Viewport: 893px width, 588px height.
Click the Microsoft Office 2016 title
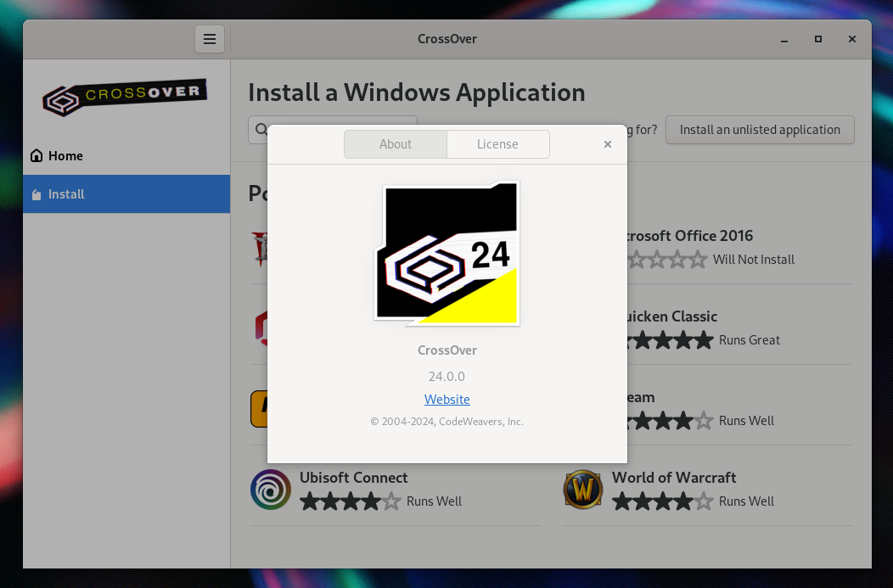689,236
